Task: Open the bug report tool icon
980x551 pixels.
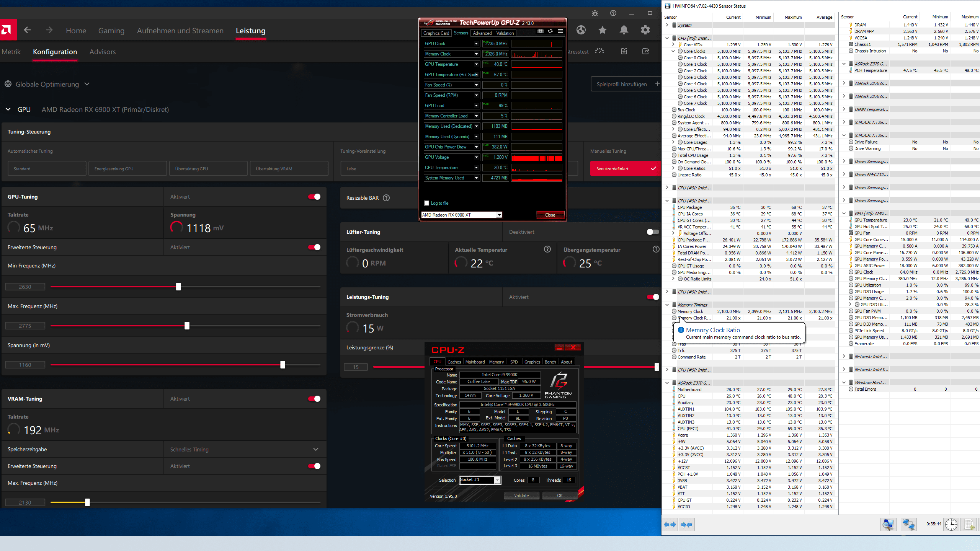Action: [x=595, y=13]
